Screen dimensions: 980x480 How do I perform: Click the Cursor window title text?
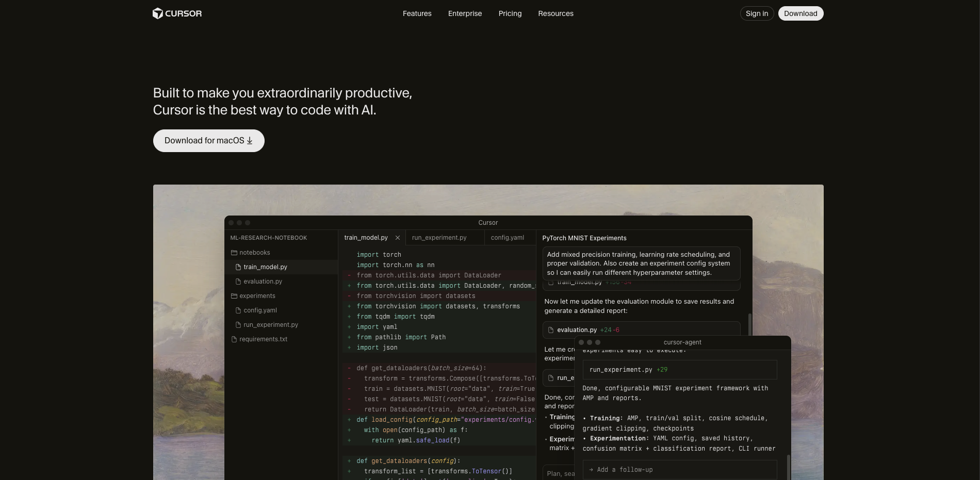488,223
